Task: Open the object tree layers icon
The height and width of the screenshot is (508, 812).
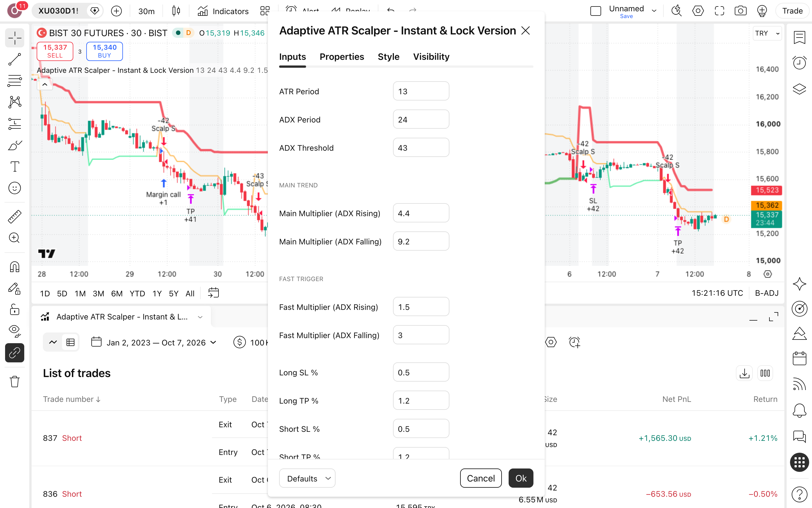Action: 799,89
